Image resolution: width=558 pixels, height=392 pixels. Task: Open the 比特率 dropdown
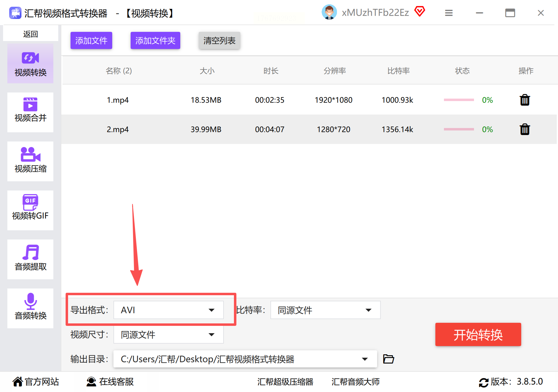[x=325, y=310]
